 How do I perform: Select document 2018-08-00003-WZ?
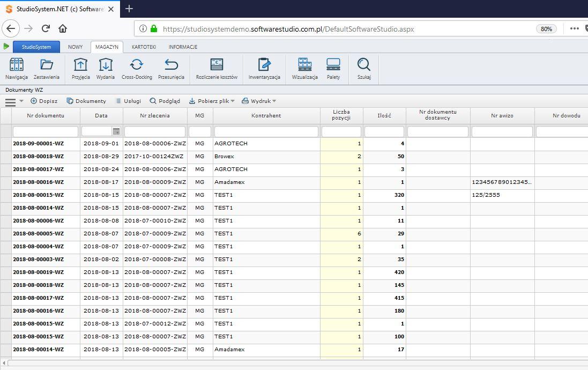(x=38, y=260)
